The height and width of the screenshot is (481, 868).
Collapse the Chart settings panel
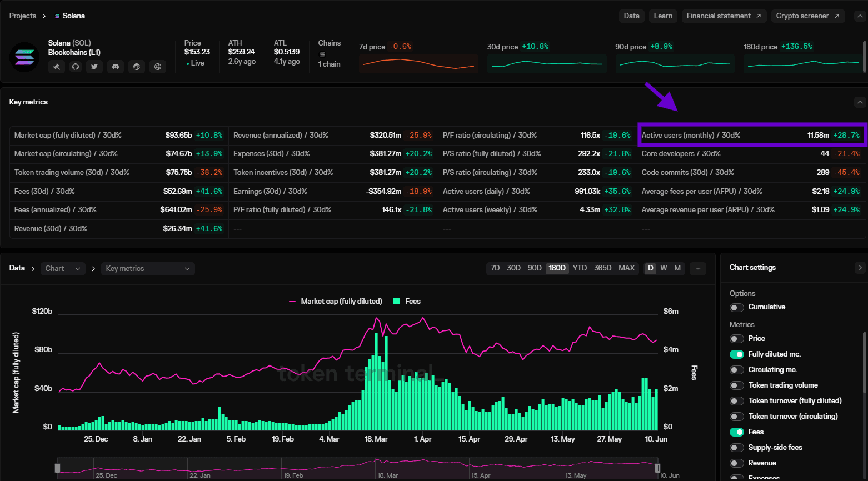click(x=860, y=268)
